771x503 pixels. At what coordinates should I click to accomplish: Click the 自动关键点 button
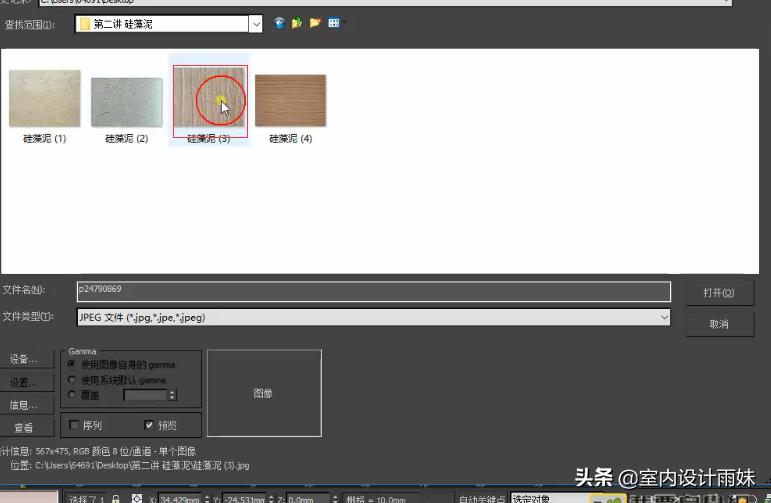[481, 499]
